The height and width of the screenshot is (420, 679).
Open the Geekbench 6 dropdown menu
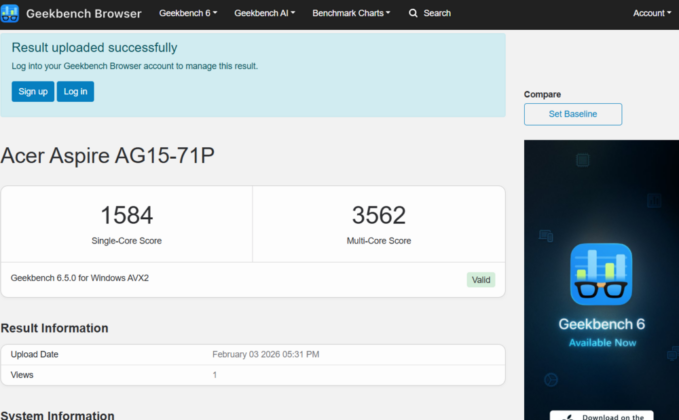(188, 13)
